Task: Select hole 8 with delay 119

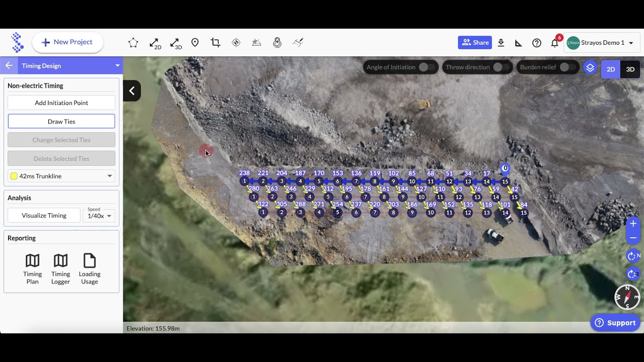Action: click(374, 181)
